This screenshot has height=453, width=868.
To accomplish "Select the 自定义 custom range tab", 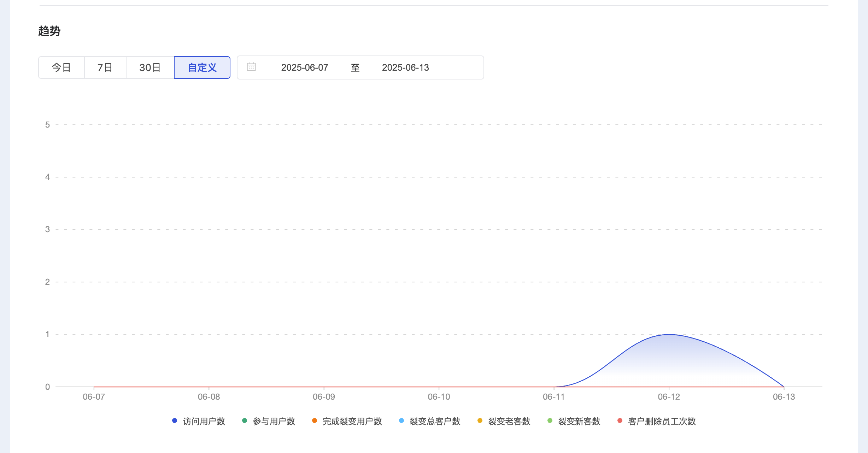I will point(202,67).
